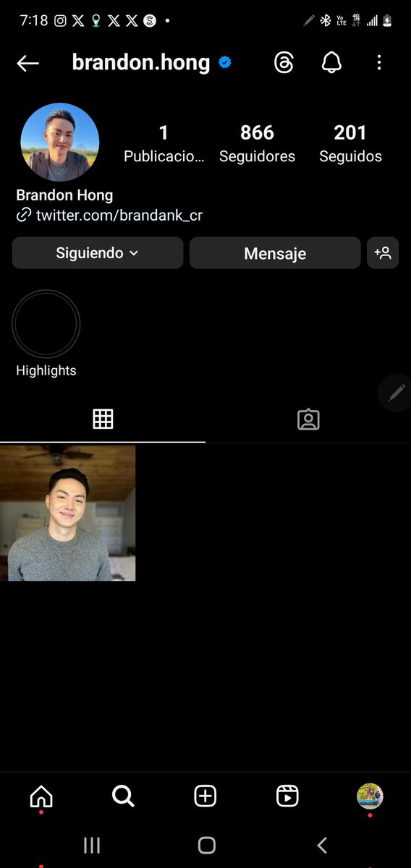Tap the Bluetooth status bar icon
411x868 pixels.
click(326, 21)
